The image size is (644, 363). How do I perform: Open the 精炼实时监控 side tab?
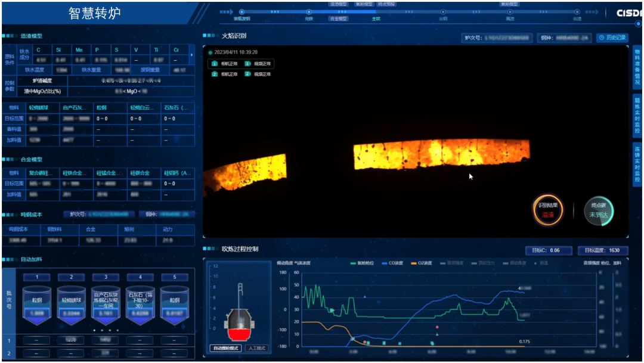[x=637, y=114]
